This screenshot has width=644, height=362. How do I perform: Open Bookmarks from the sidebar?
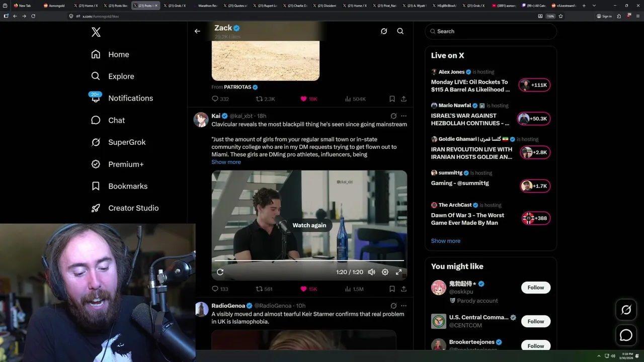coord(119,186)
